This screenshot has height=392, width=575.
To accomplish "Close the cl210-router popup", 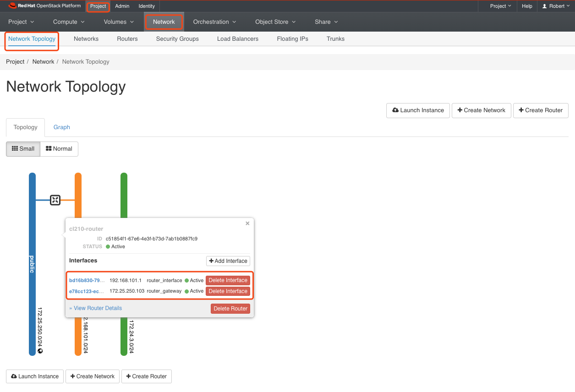I will tap(247, 223).
